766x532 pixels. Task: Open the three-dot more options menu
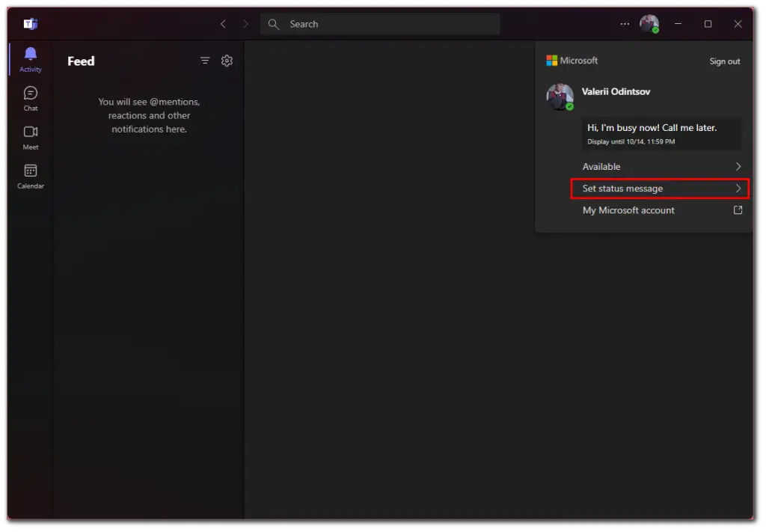click(625, 24)
